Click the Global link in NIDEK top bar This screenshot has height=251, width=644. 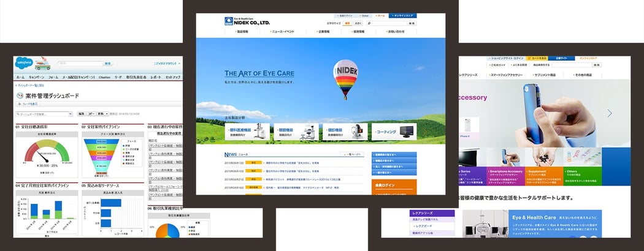[365, 15]
